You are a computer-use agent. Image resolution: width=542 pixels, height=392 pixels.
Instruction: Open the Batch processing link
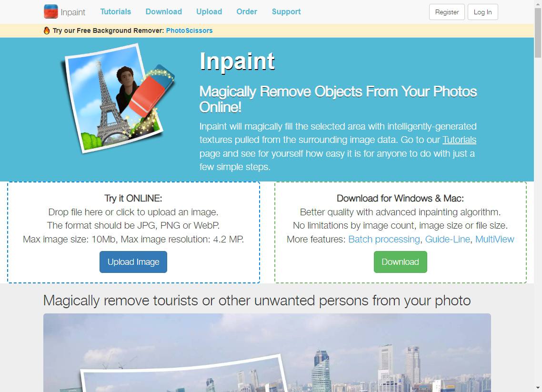click(384, 239)
